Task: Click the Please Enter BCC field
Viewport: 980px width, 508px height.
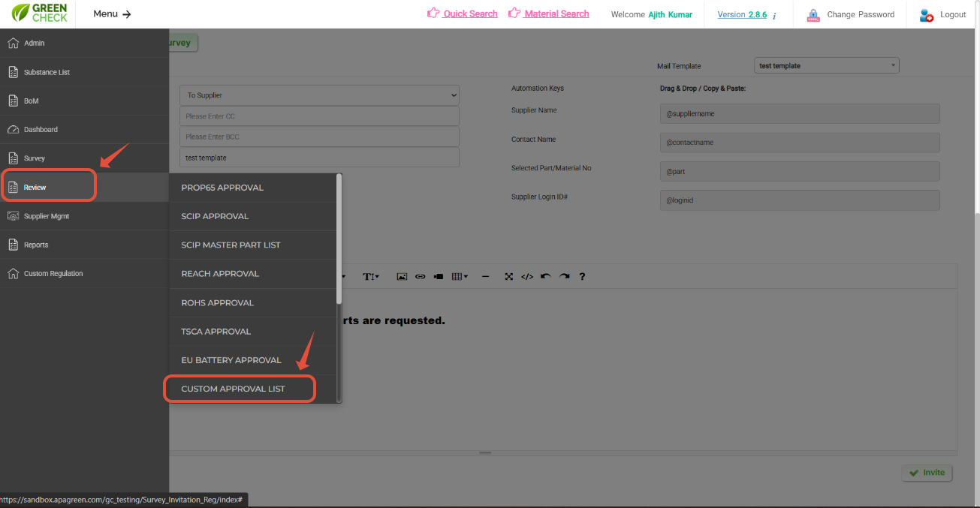Action: [319, 137]
